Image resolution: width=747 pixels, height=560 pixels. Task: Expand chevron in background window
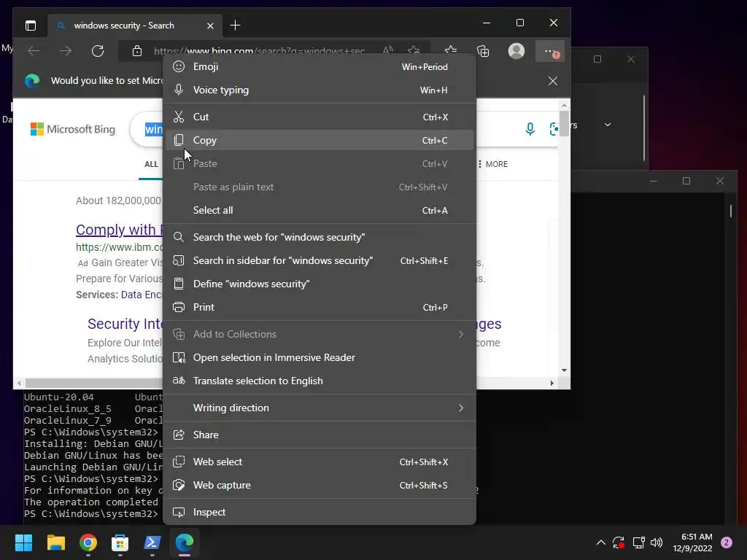coord(608,125)
